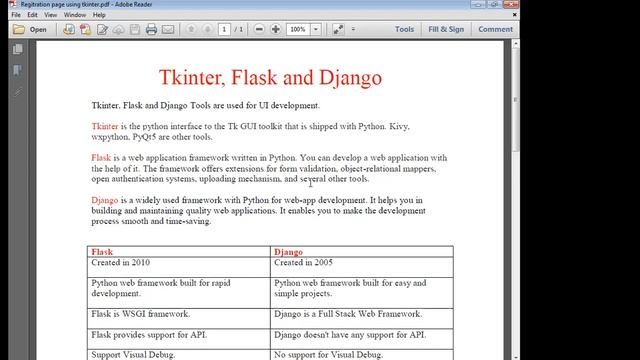The width and height of the screenshot is (640, 360).
Task: Print the document using printer icon
Action: pyautogui.click(x=151, y=29)
